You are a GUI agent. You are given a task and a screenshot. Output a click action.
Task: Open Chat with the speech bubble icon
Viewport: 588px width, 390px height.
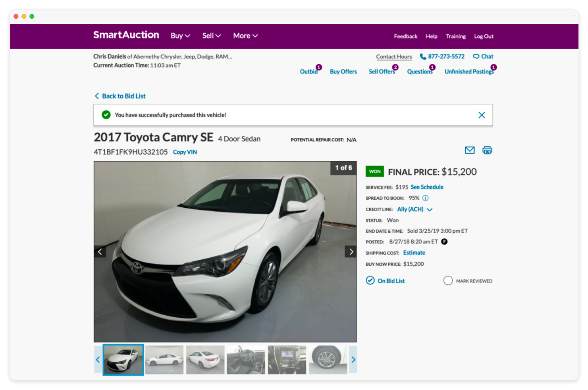coord(476,57)
